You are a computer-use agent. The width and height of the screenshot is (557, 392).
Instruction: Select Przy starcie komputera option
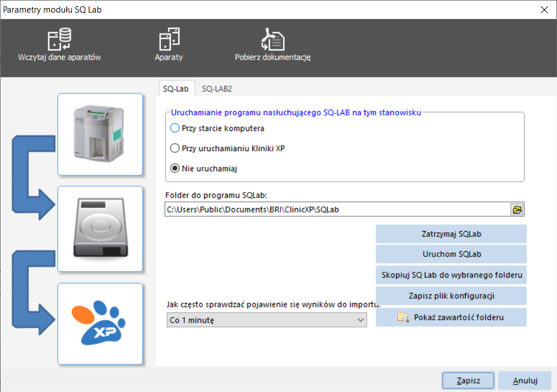click(217, 128)
